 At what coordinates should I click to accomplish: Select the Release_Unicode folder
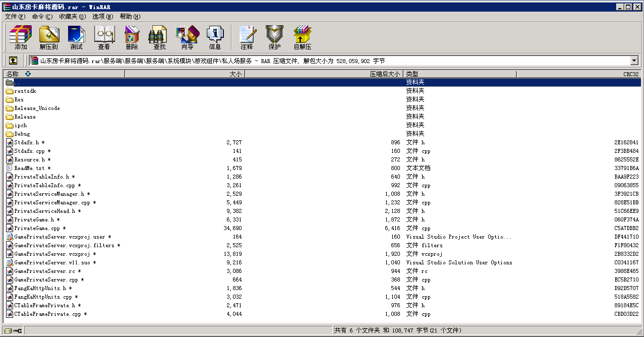pyautogui.click(x=37, y=108)
